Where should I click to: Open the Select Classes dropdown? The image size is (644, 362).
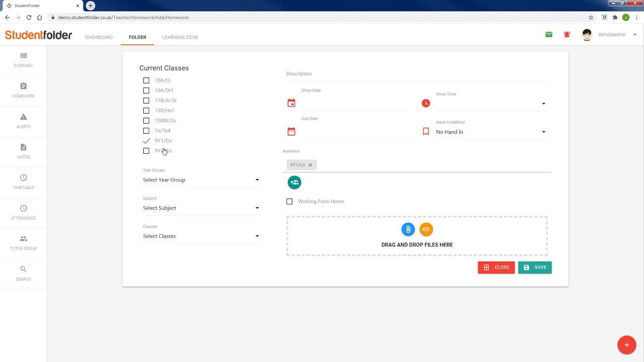click(x=201, y=236)
